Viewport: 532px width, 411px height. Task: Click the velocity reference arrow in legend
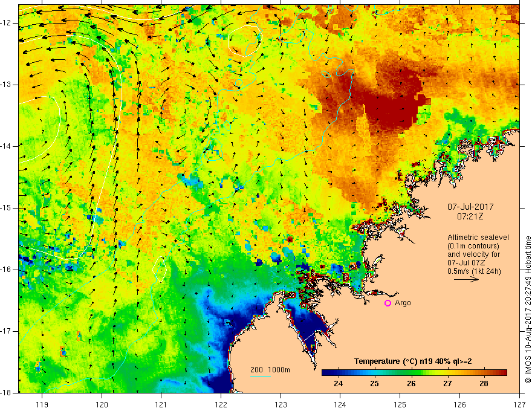[x=466, y=279]
